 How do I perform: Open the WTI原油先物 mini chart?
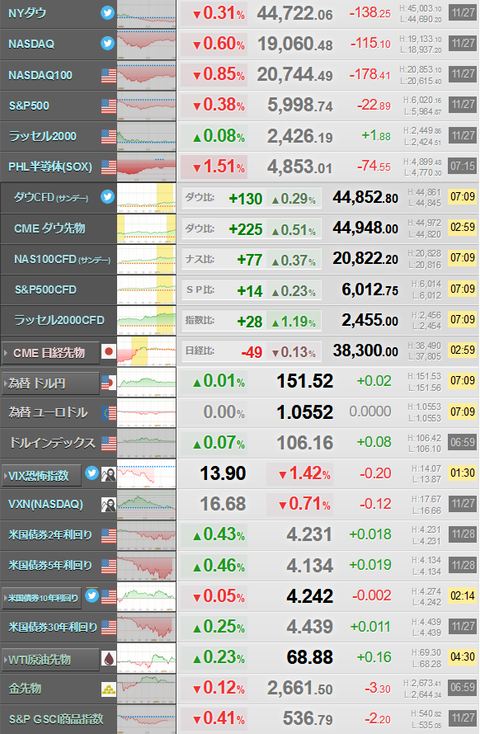coord(147,658)
